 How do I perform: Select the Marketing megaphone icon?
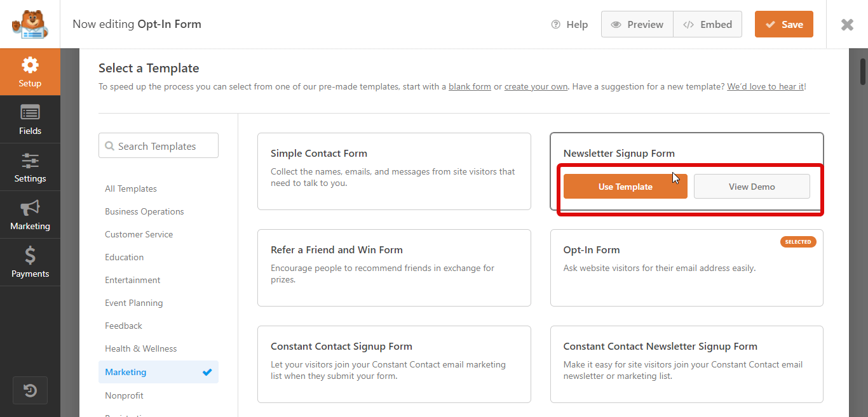click(x=30, y=209)
